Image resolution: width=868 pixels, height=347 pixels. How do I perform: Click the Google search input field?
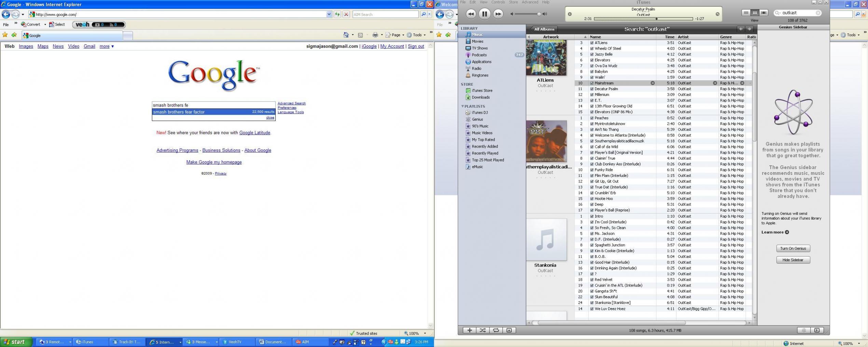tap(213, 105)
